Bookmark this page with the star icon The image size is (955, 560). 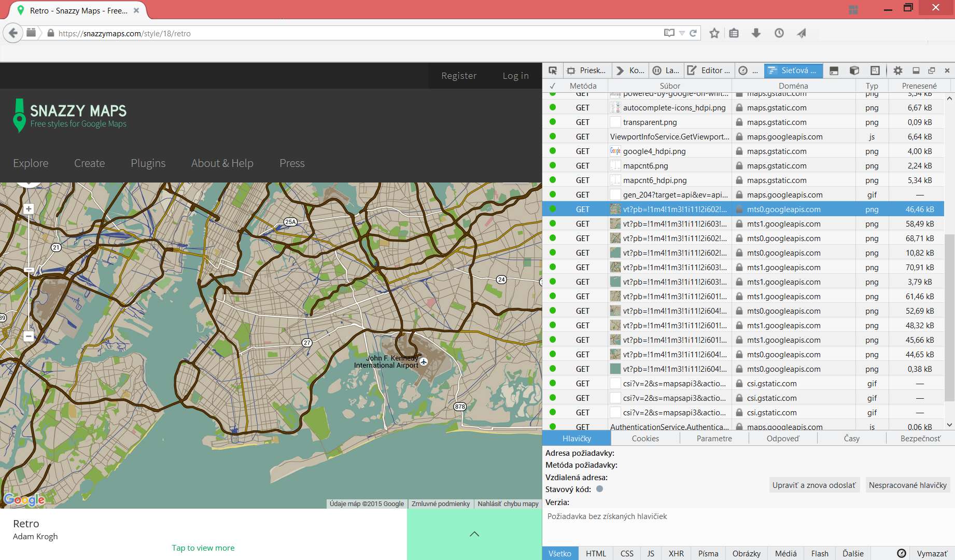(714, 33)
